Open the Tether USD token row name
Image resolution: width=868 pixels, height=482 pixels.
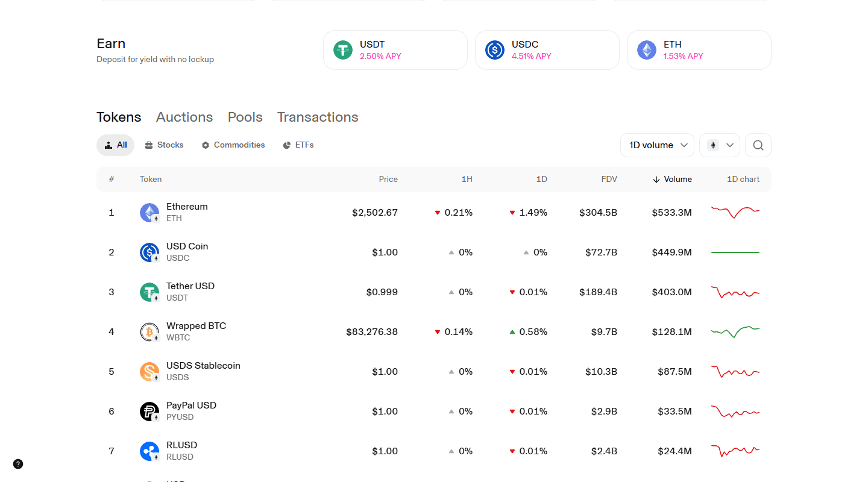190,286
